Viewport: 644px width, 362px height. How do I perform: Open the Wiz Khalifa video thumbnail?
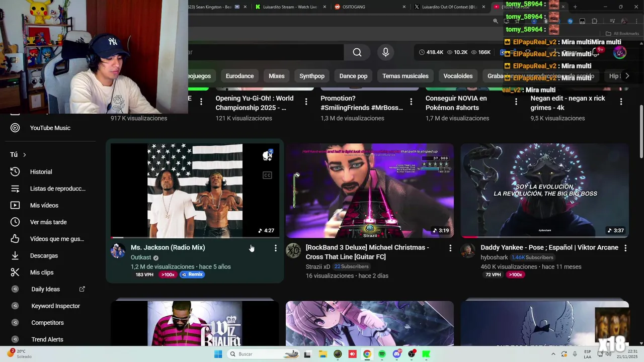(195, 323)
